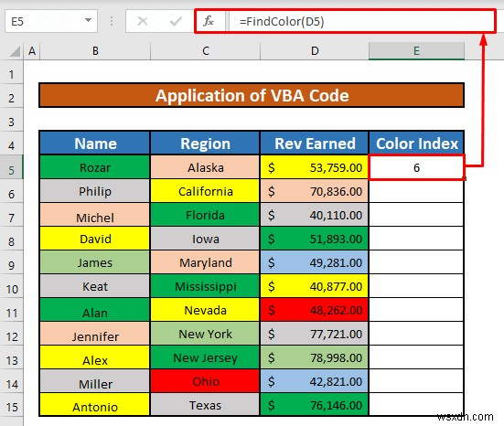The image size is (504, 426).
Task: Select row 11 header
Action: pyautogui.click(x=12, y=311)
